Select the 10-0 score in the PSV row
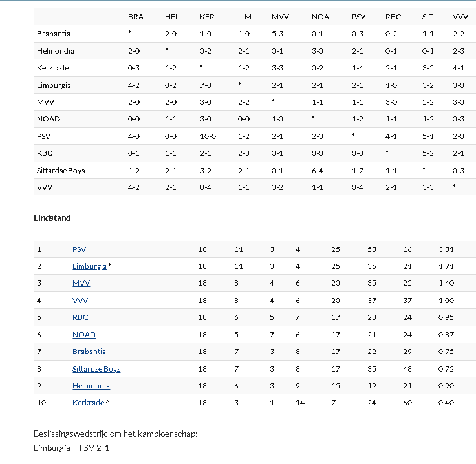 [208, 136]
